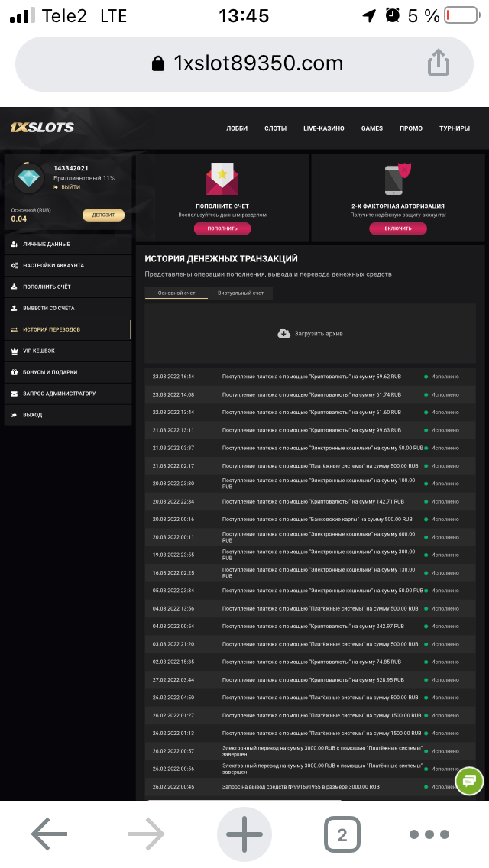489x868 pixels.
Task: Click the 1XSLOTS logo
Action: pyautogui.click(x=42, y=128)
